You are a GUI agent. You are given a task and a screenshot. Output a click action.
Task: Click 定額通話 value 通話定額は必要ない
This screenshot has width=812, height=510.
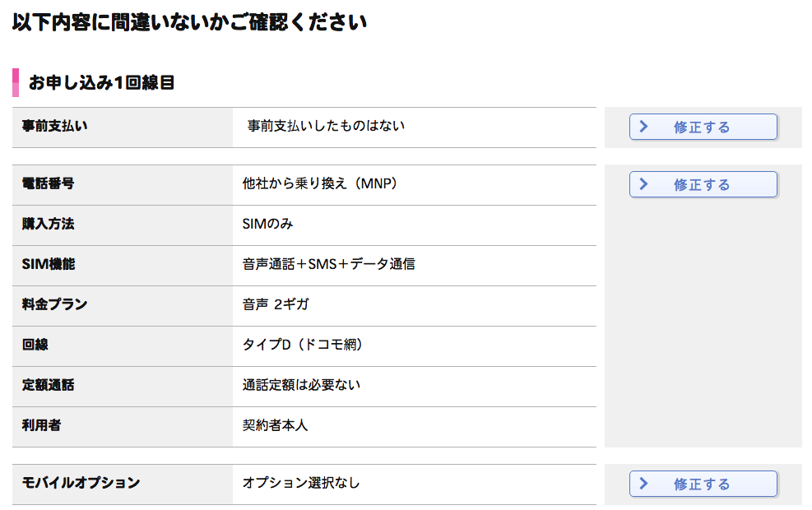(301, 385)
